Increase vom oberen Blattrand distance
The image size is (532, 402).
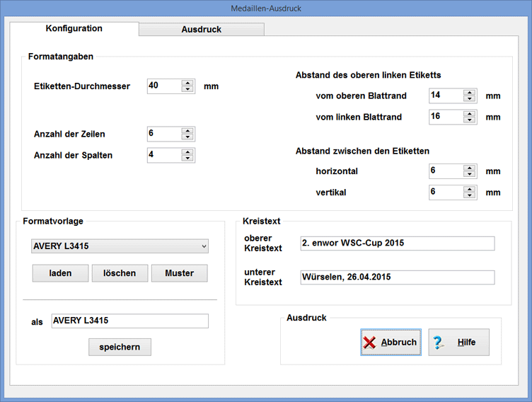click(469, 92)
